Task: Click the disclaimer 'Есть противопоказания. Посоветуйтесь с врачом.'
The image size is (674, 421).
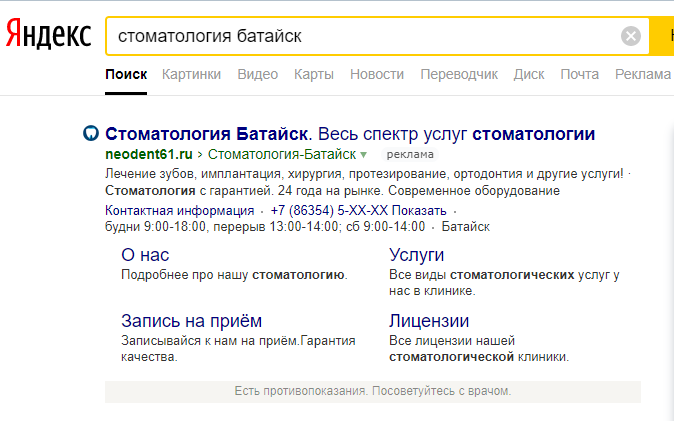Action: click(x=373, y=391)
